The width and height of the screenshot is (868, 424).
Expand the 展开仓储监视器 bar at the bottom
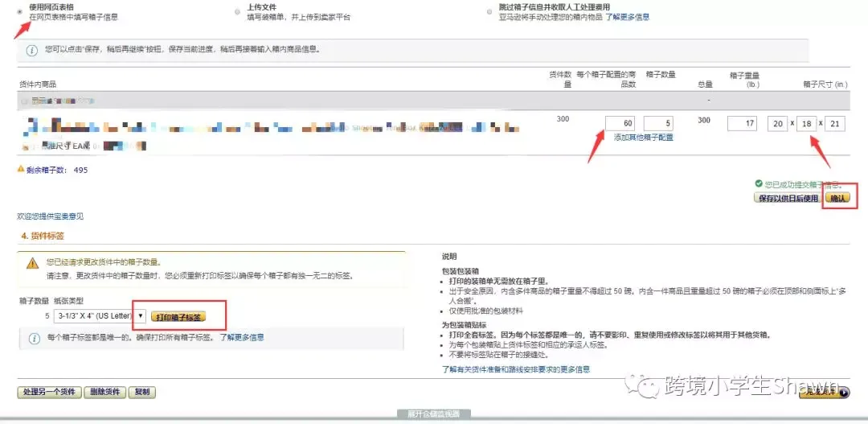coord(434,414)
